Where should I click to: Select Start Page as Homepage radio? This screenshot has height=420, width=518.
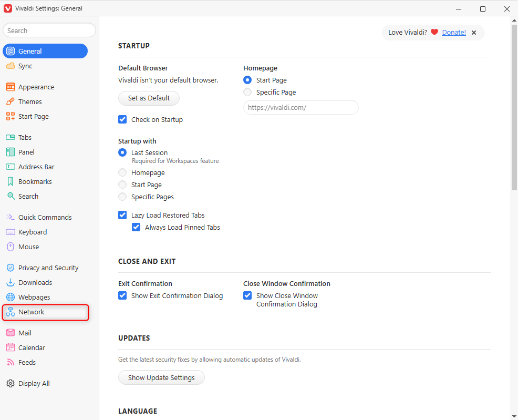click(x=247, y=80)
